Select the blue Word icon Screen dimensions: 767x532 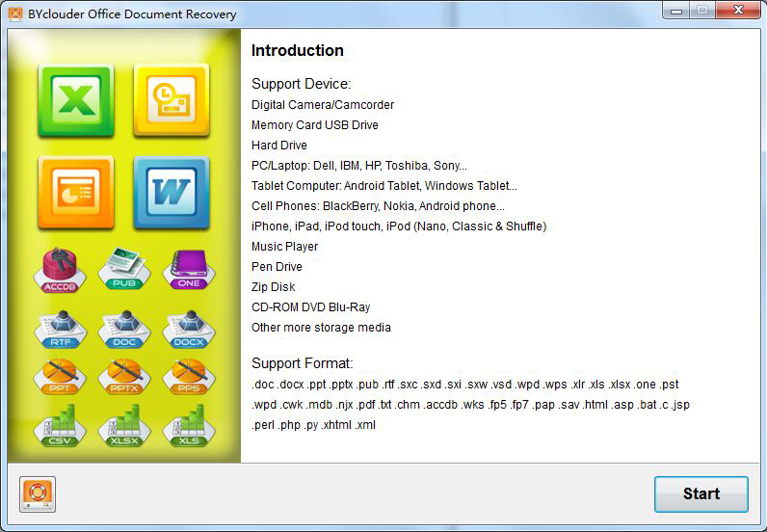click(171, 192)
